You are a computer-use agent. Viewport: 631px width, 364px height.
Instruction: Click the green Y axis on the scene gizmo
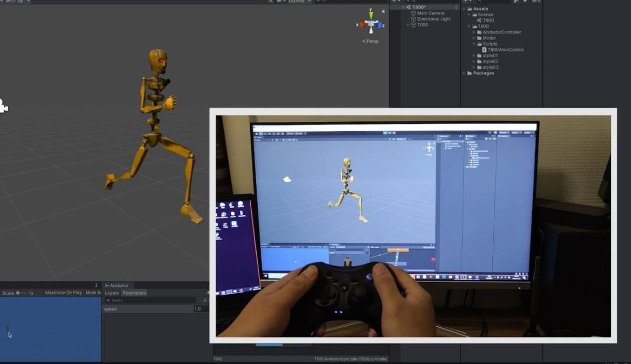coord(371,14)
